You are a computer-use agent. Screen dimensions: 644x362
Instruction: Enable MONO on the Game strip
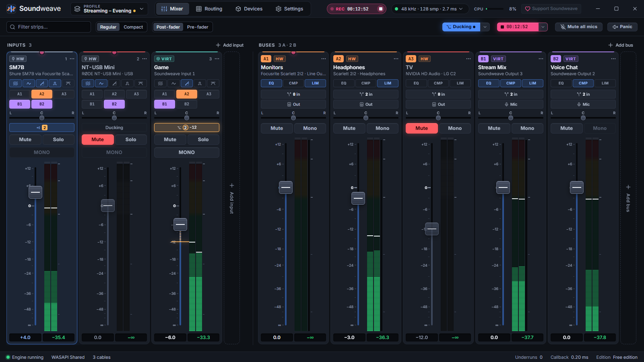(187, 152)
